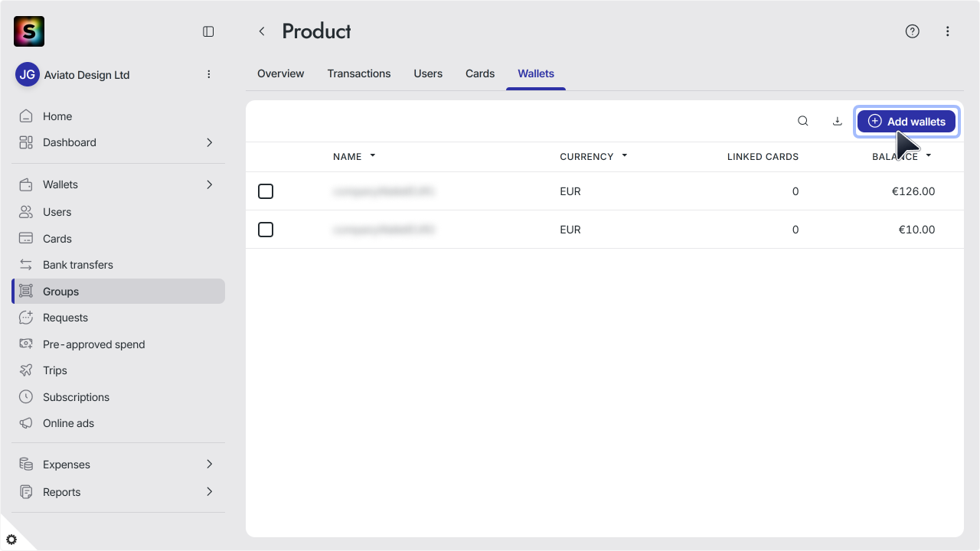980x551 pixels.
Task: Click EUR in the €10.00 row
Action: (570, 230)
